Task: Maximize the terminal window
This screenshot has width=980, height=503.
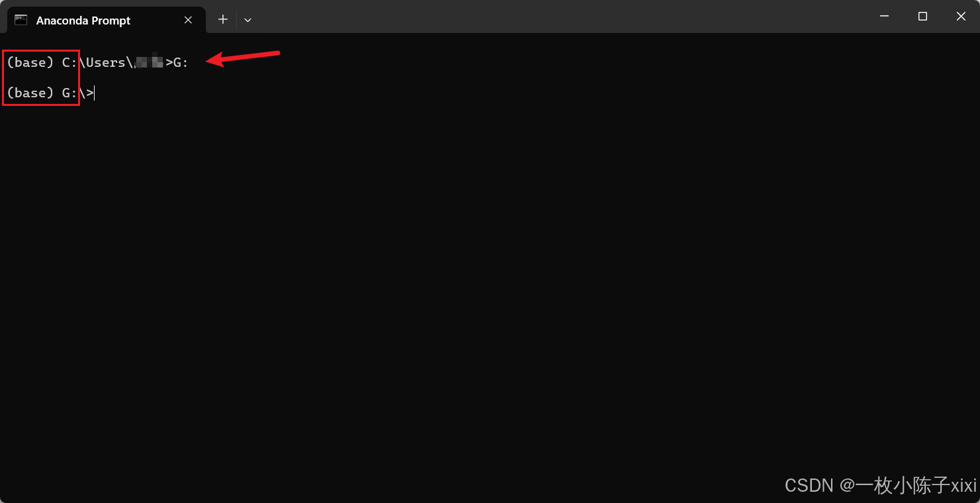Action: (922, 17)
